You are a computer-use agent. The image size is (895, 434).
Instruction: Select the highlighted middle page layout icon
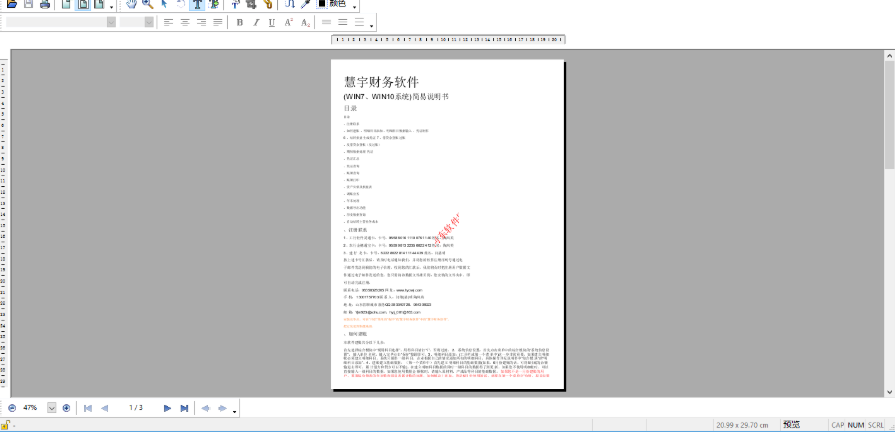point(83,4)
